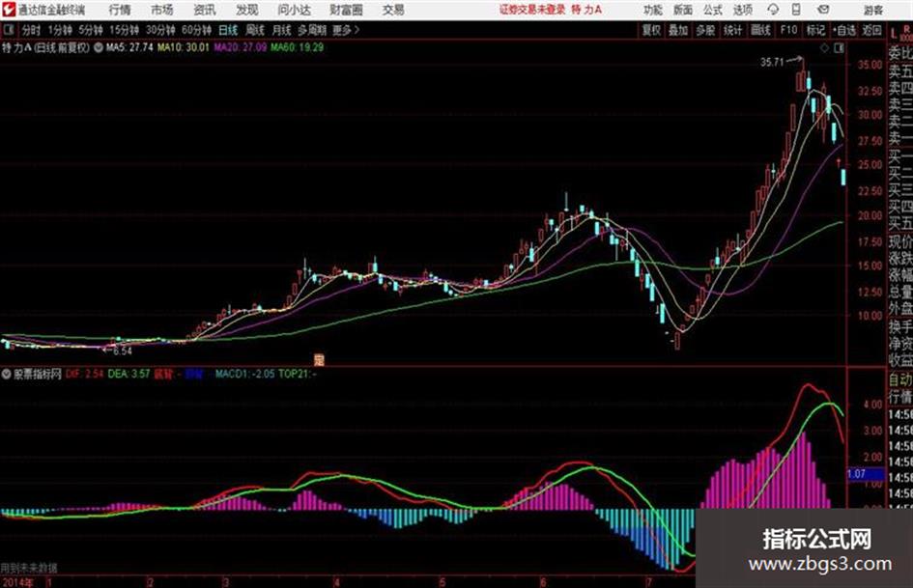Screen dimensions: 913x588
Task: Click MACD1: -2.05 indicator value
Action: 245,375
